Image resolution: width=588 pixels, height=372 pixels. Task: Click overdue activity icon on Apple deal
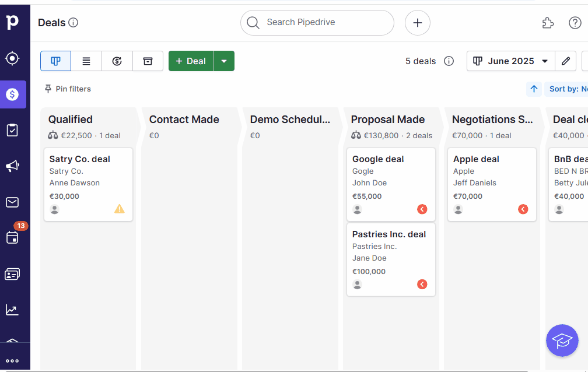coord(523,209)
